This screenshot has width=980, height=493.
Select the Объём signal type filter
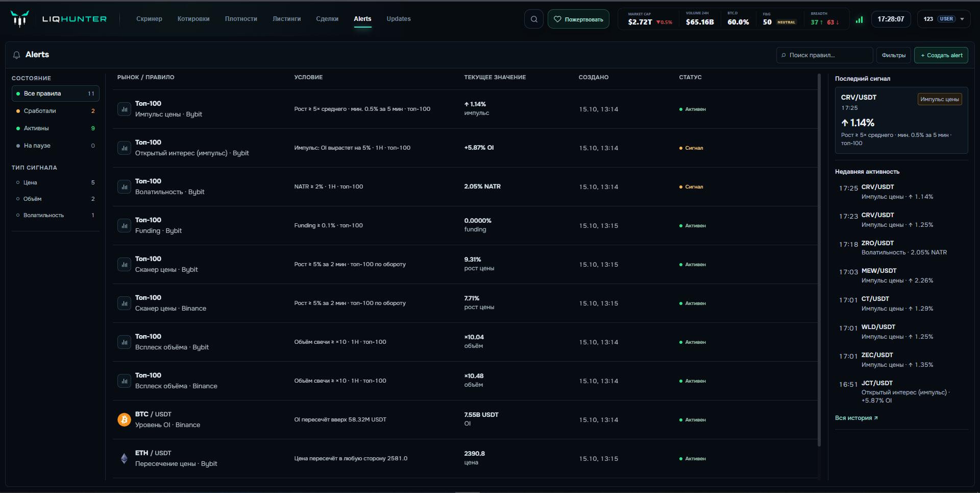click(55, 199)
